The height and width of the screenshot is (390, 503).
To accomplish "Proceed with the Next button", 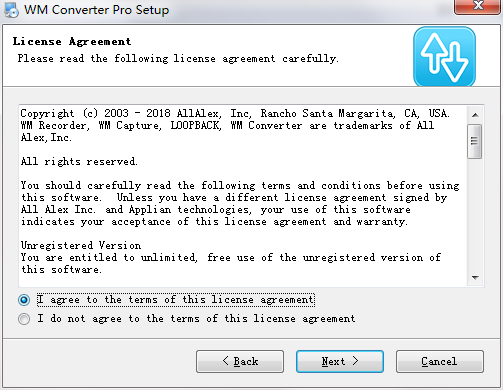I will point(340,361).
